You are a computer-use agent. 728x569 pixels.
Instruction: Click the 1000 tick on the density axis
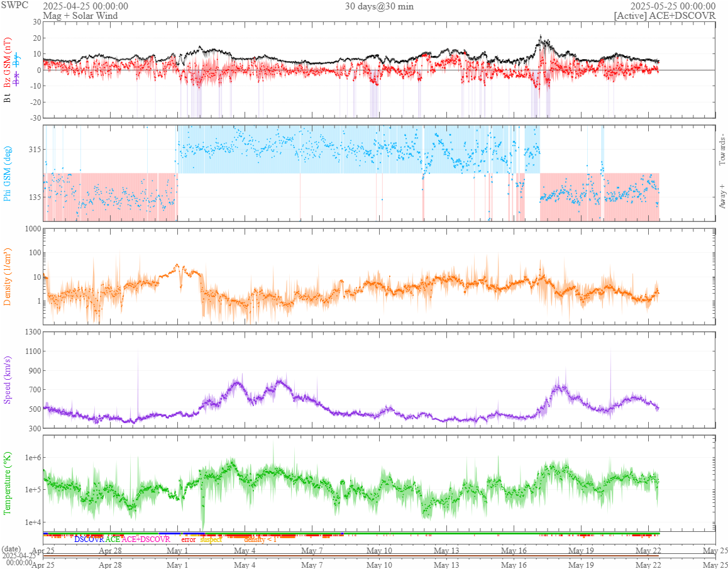pyautogui.click(x=33, y=229)
